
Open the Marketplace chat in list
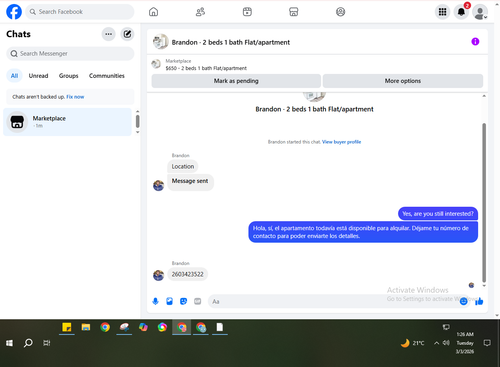pos(67,122)
